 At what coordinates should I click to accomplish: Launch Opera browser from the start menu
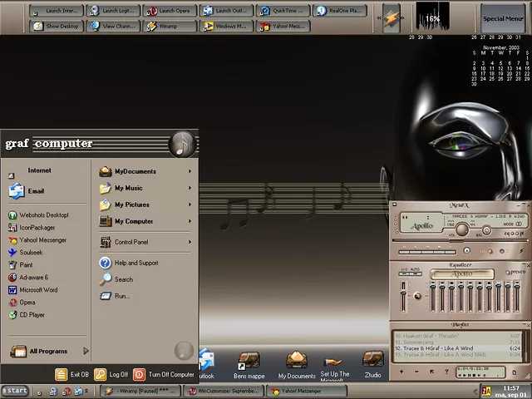(x=27, y=303)
